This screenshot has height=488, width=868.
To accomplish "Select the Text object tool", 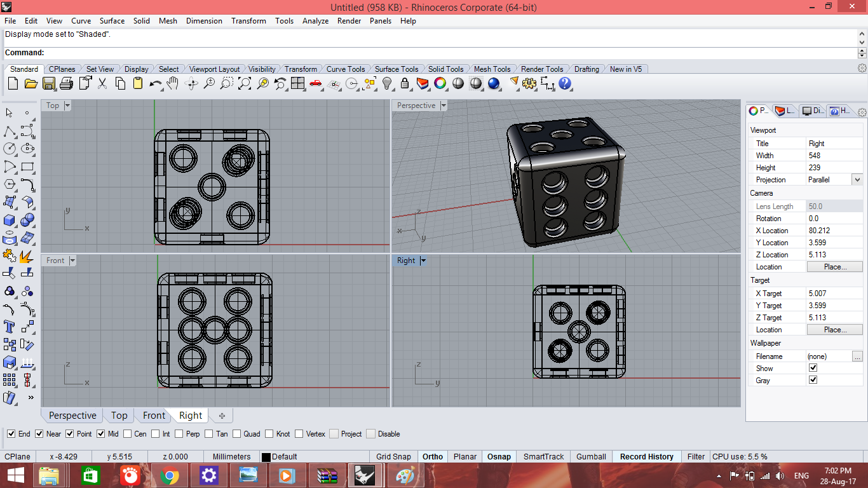I will point(10,327).
